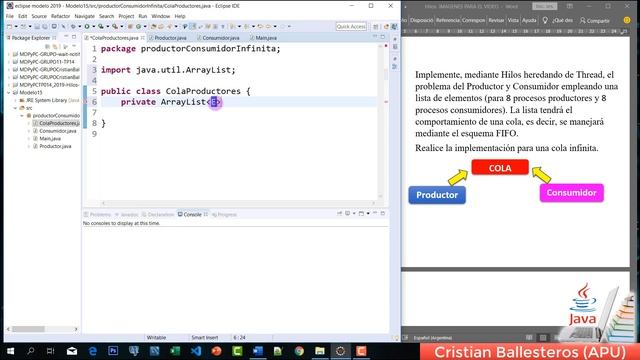Open the Navigate menu

click(84, 16)
